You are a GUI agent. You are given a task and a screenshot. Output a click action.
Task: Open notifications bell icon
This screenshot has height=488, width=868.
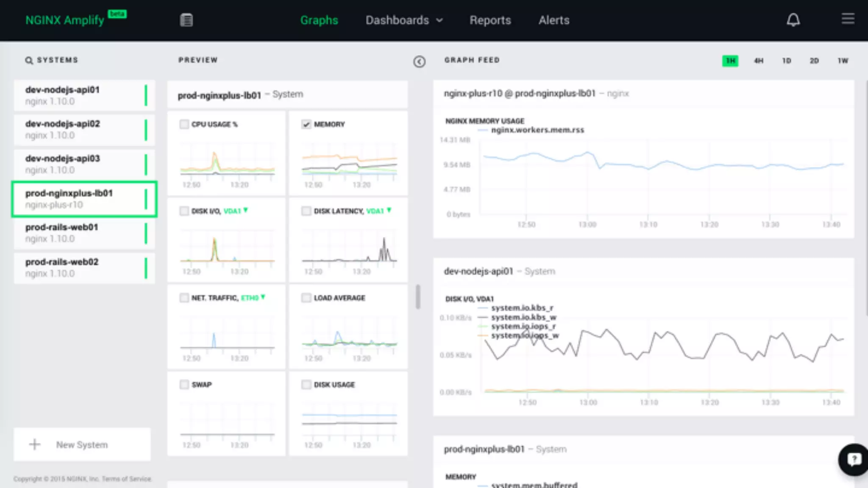click(x=793, y=20)
